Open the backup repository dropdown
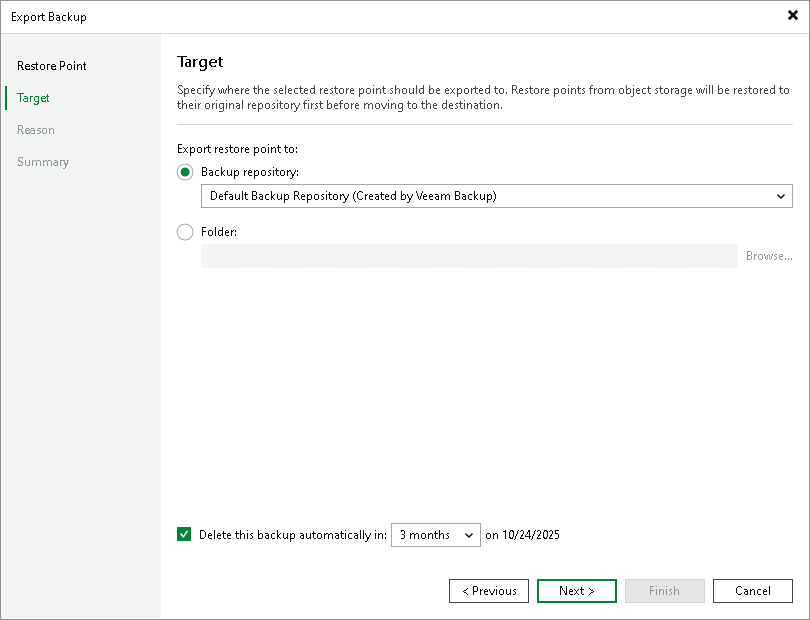Viewport: 810px width, 620px height. [x=782, y=196]
